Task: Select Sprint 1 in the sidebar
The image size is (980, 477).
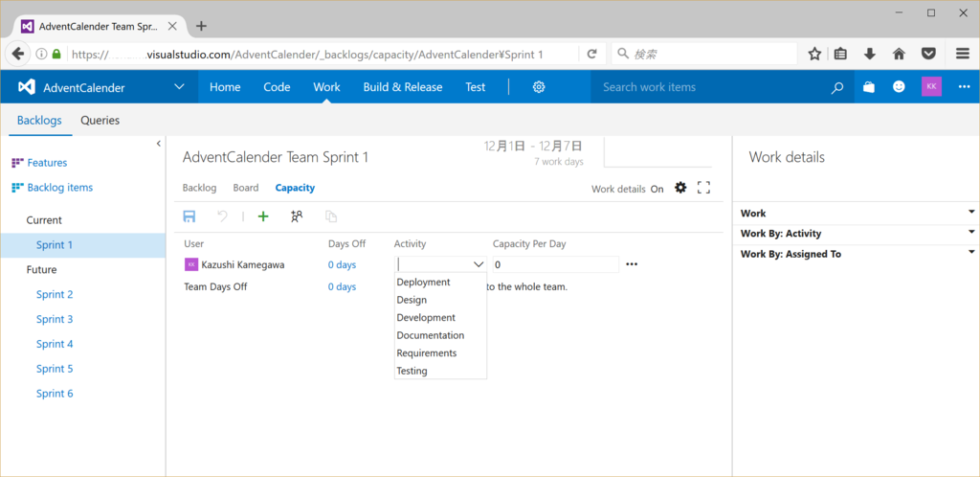Action: 55,245
